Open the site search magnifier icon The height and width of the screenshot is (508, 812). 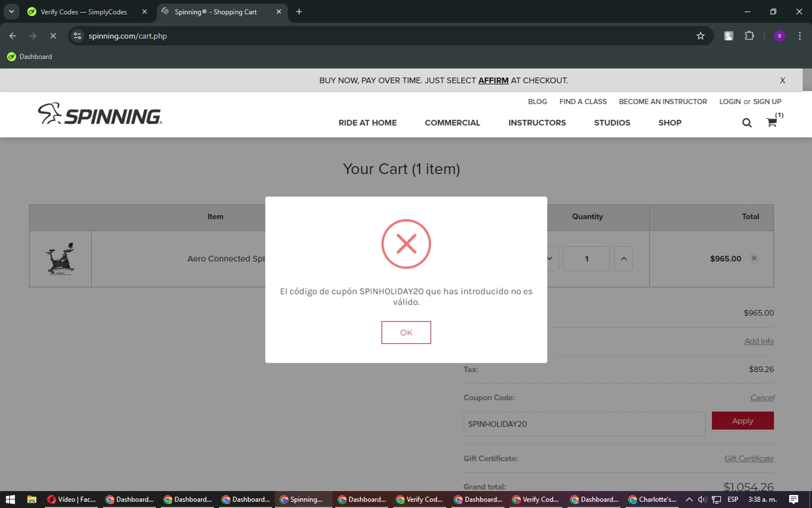coord(747,123)
